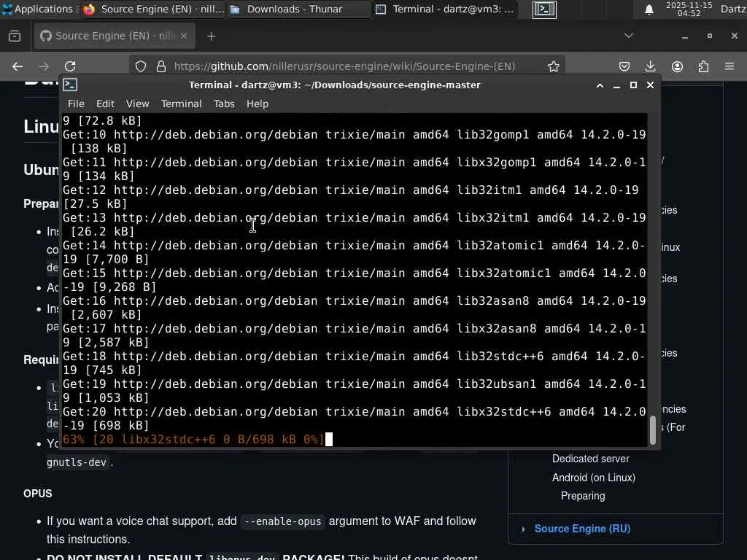Screen dimensions: 747x560
Task: Click the Get:10 lib32gomp1 output line
Action: point(354,141)
